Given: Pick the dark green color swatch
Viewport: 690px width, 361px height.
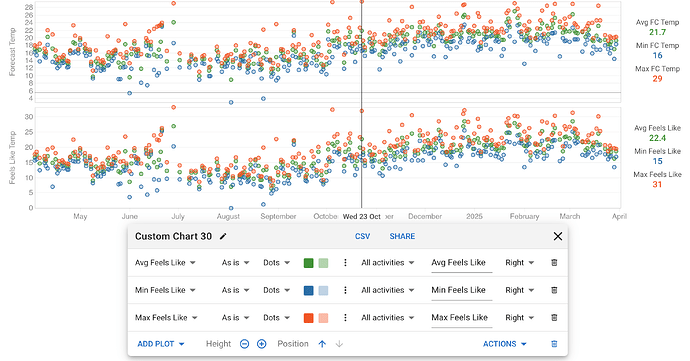Looking at the screenshot, I should click(x=308, y=263).
